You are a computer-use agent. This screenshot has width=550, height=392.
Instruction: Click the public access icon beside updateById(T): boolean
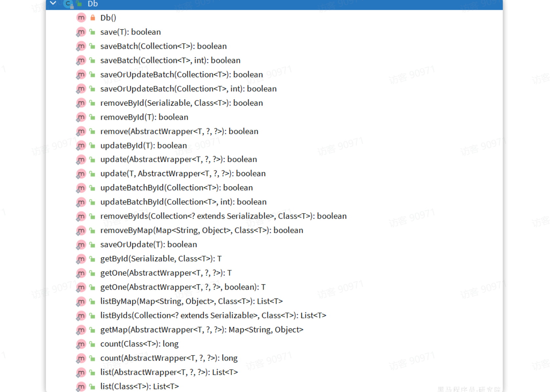pyautogui.click(x=92, y=145)
